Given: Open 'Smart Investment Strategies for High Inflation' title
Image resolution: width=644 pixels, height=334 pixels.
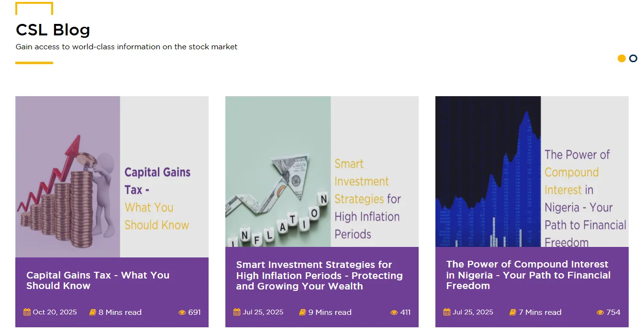Looking at the screenshot, I should pyautogui.click(x=319, y=275).
